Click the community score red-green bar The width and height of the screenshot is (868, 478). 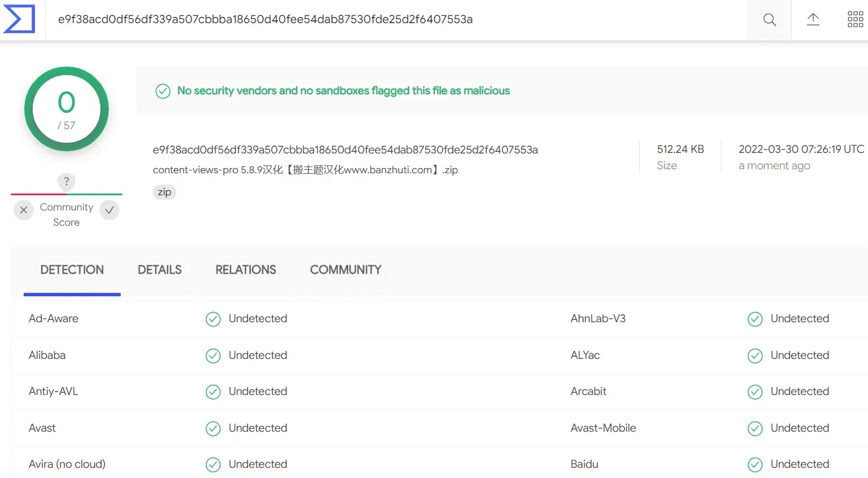pyautogui.click(x=67, y=194)
